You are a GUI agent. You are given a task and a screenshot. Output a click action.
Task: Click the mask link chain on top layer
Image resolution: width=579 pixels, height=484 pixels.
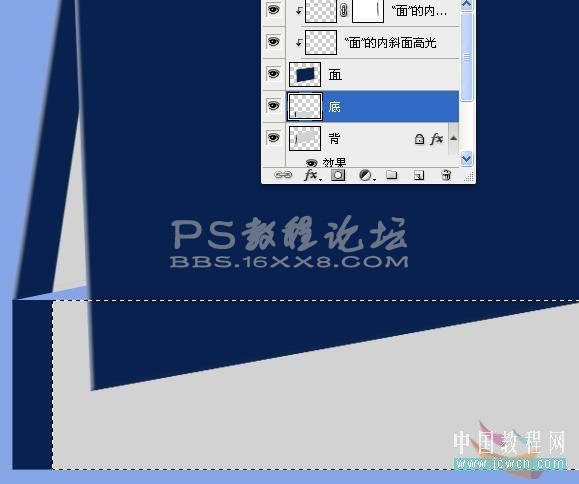tap(343, 11)
